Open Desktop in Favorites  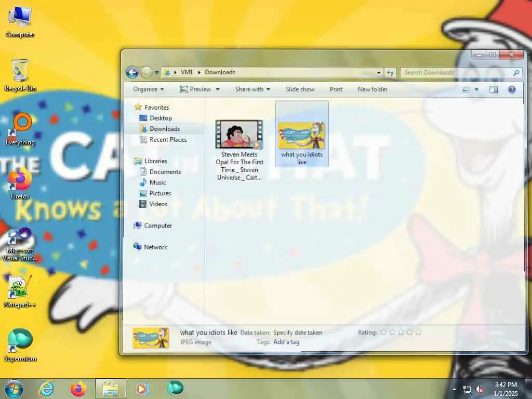[156, 118]
